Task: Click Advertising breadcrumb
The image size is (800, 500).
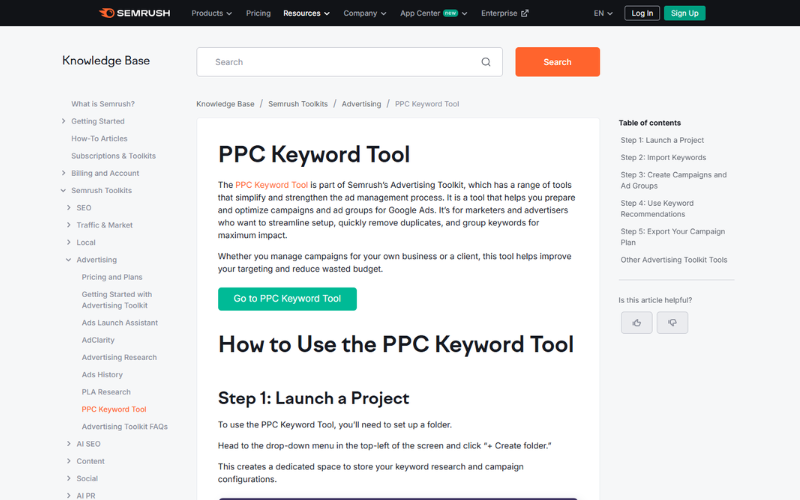Action: 361,104
